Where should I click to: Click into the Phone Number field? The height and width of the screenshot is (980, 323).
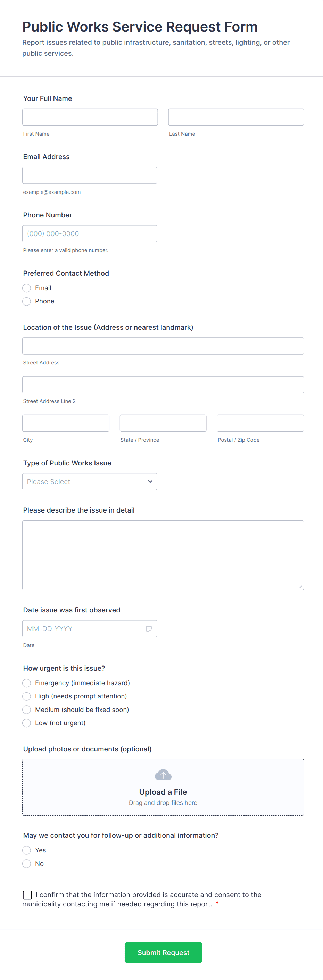click(x=90, y=234)
